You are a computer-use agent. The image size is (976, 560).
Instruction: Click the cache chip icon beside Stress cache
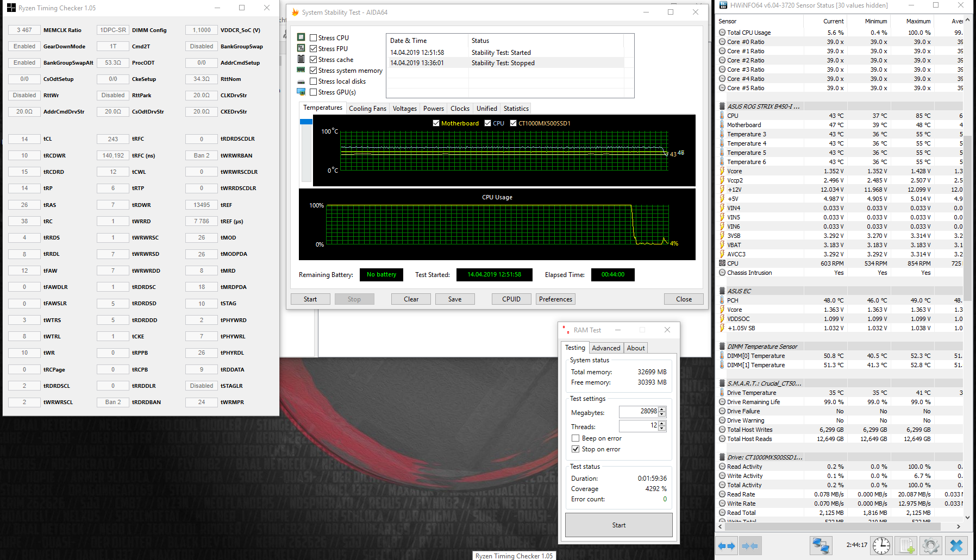pyautogui.click(x=301, y=59)
